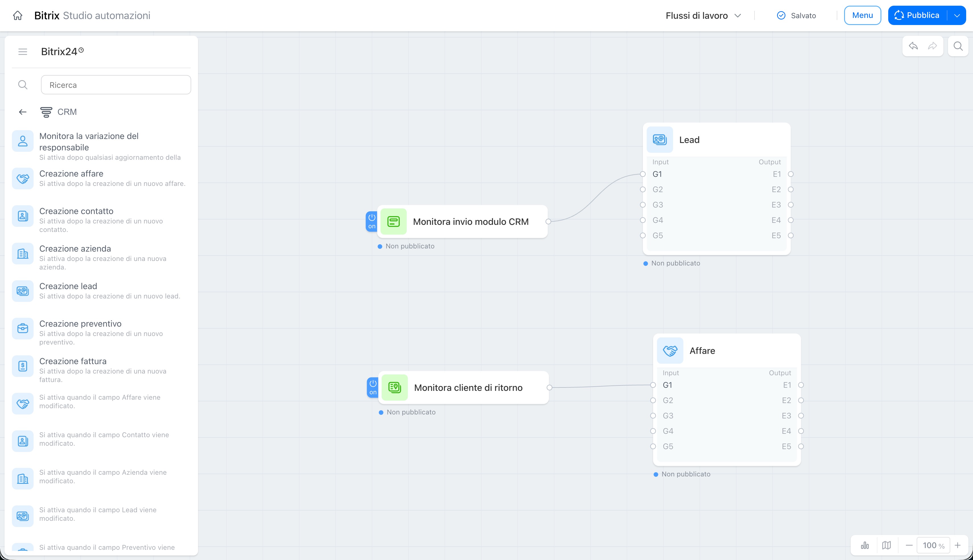
Task: Select Monitora la variazione del responsabile
Action: pos(102,146)
